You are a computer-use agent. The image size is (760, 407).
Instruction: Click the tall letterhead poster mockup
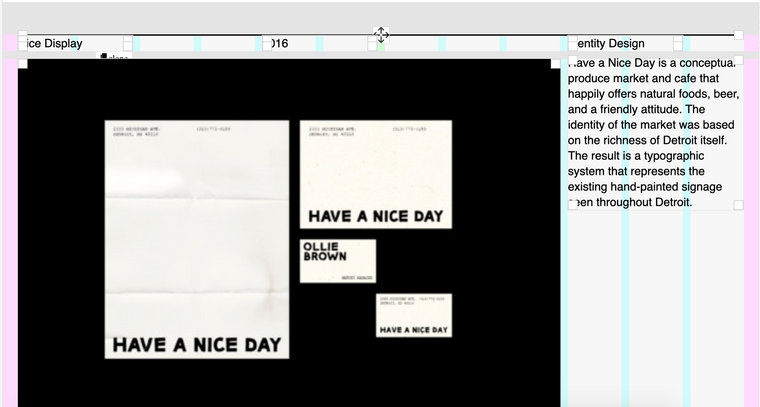pos(196,238)
